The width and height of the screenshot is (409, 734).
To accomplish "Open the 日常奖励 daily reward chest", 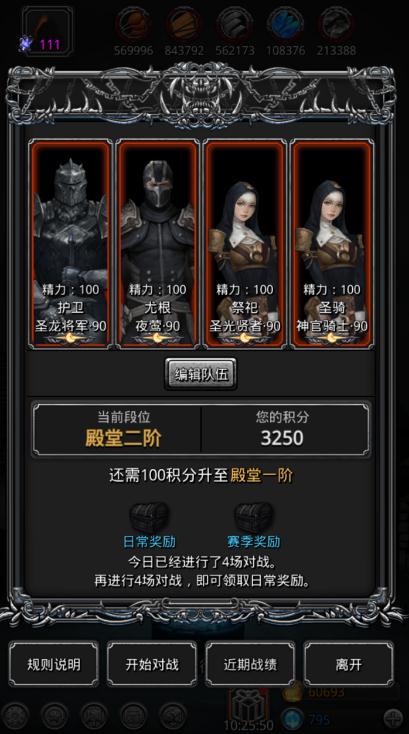I will click(x=149, y=517).
